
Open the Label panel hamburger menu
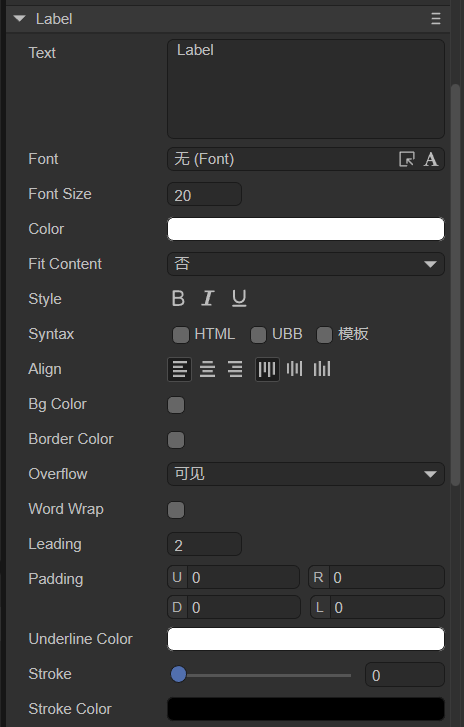pos(436,19)
